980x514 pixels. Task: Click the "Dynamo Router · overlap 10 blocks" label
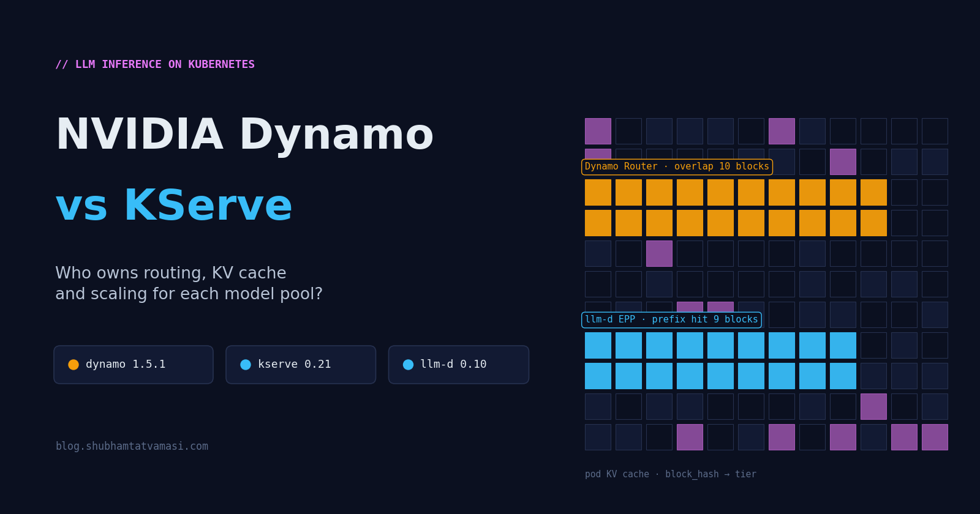(677, 167)
